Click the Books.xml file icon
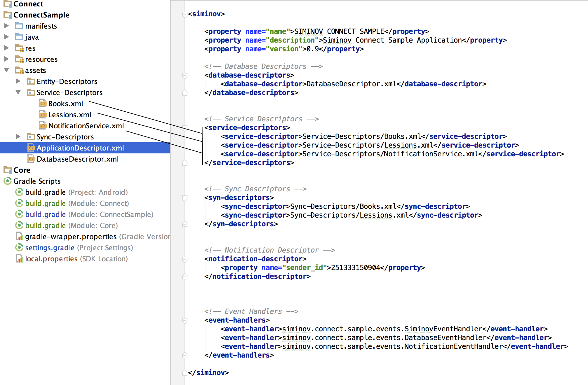Image resolution: width=588 pixels, height=385 pixels. point(43,103)
